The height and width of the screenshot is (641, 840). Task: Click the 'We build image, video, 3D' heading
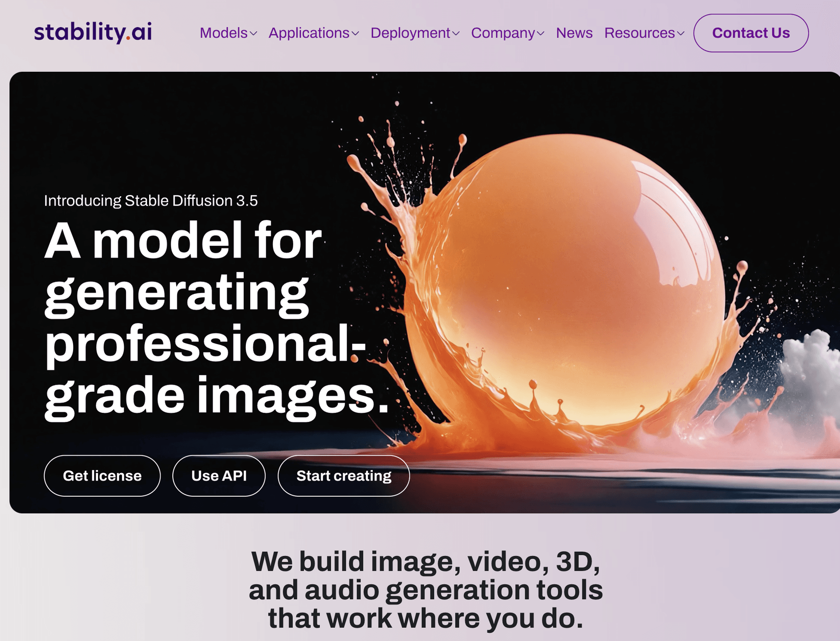click(425, 590)
